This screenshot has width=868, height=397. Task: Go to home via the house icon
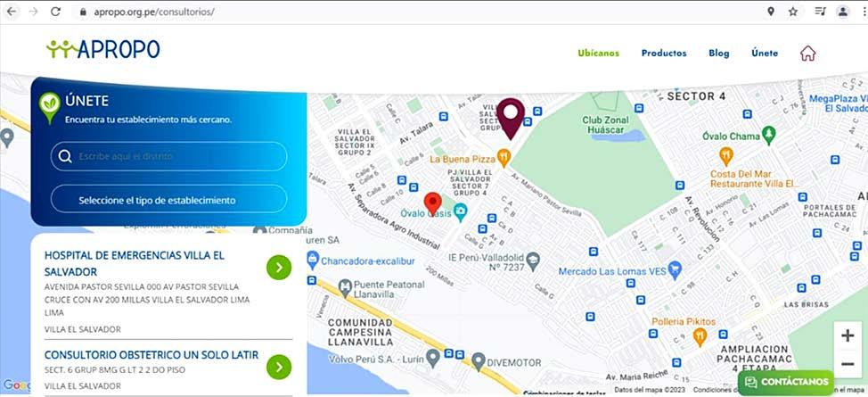(x=807, y=54)
